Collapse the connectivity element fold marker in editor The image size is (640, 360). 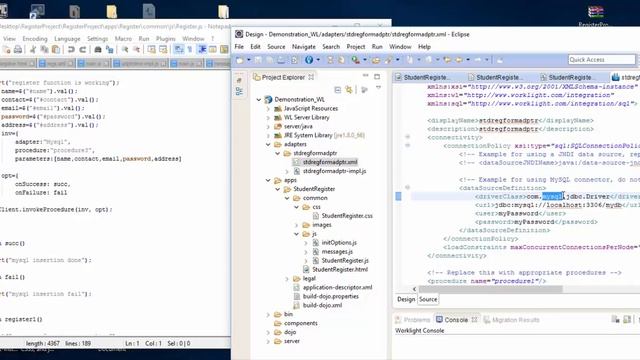click(x=407, y=137)
